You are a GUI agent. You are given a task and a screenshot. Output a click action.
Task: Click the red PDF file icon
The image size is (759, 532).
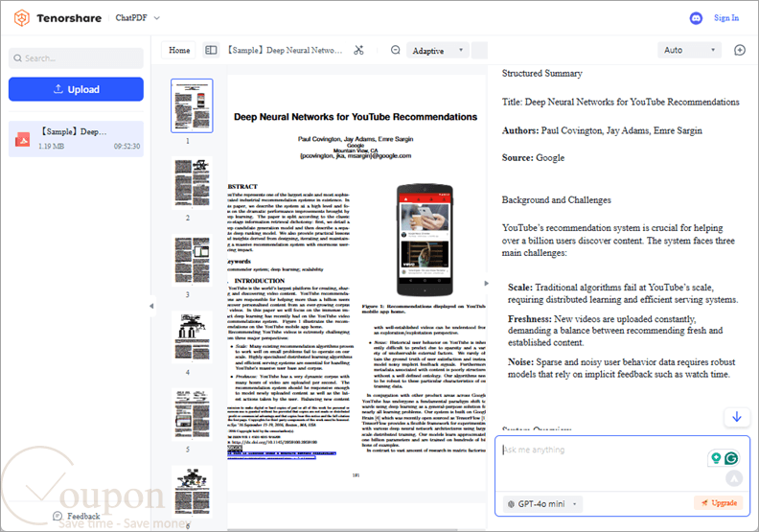point(22,139)
